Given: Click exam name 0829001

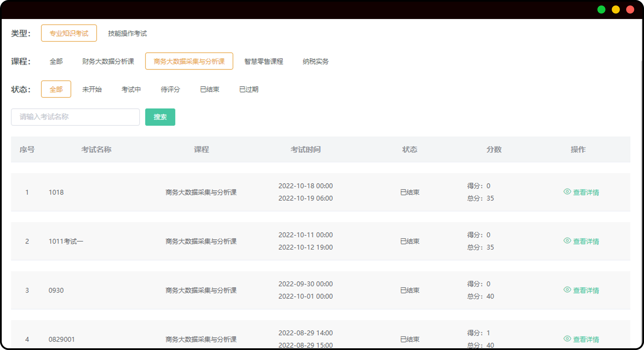Looking at the screenshot, I should (62, 339).
